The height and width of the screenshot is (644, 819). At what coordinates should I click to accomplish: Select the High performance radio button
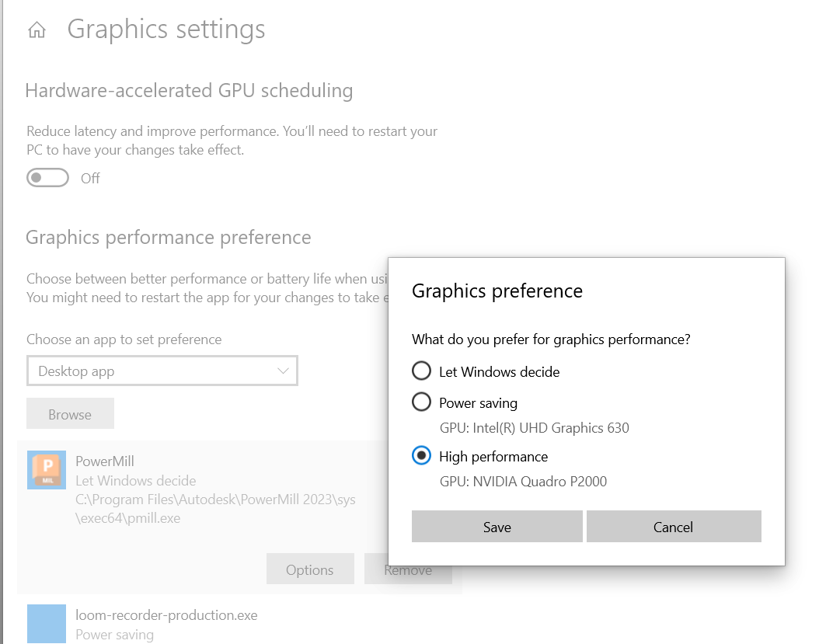421,456
